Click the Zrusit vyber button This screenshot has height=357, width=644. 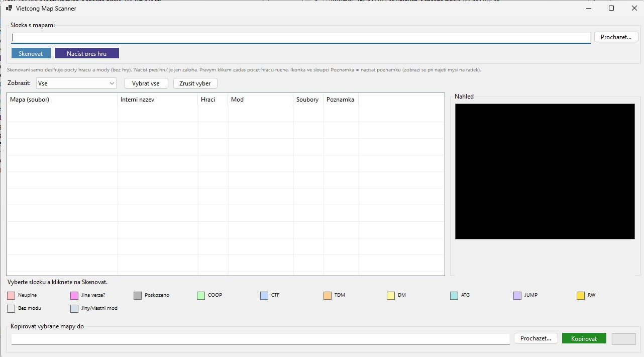[x=195, y=83]
